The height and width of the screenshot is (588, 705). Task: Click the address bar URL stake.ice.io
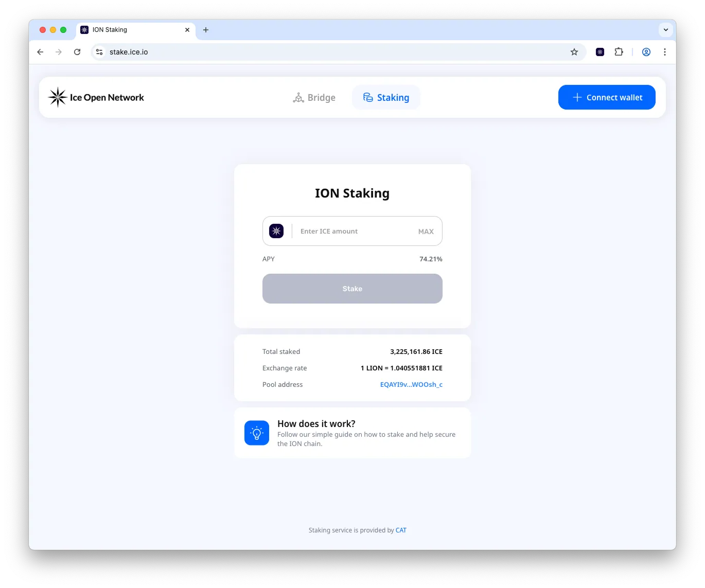129,52
